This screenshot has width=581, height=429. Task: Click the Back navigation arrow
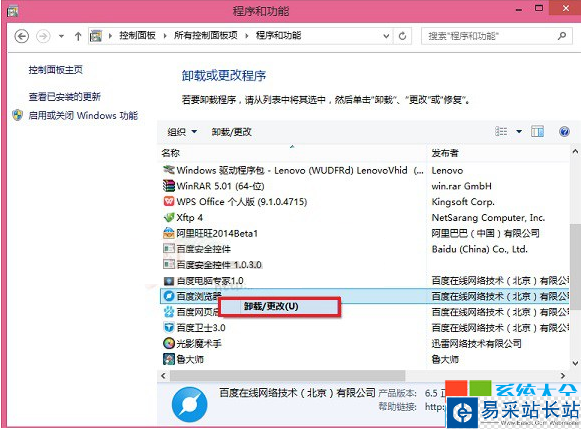[21, 36]
